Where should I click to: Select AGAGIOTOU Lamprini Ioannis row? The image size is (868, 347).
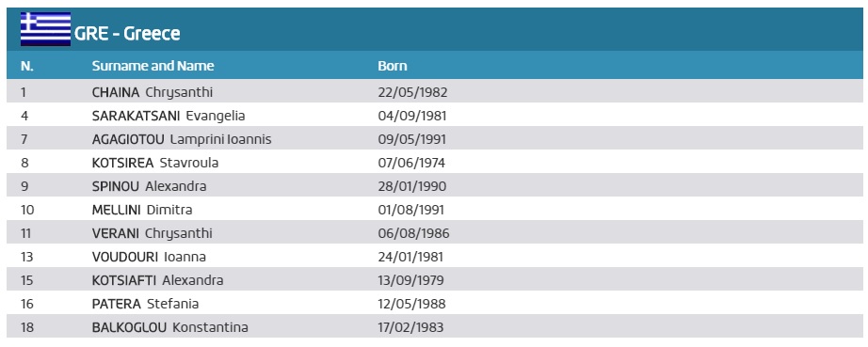[435, 139]
